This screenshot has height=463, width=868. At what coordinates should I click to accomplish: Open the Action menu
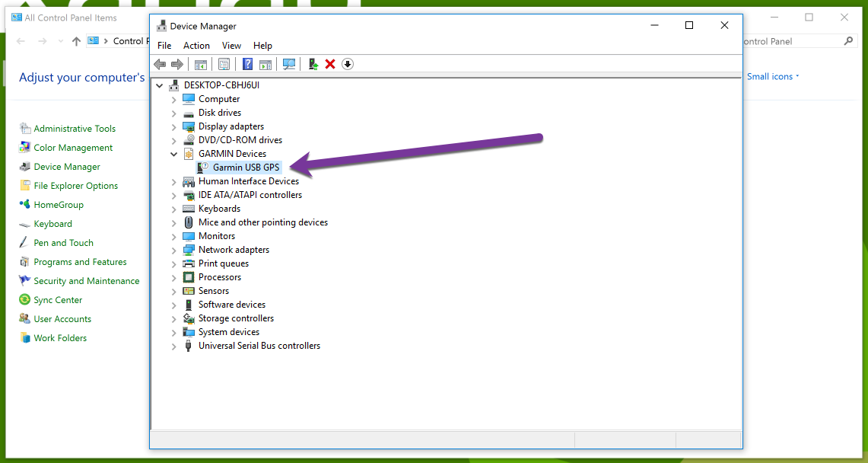point(196,46)
